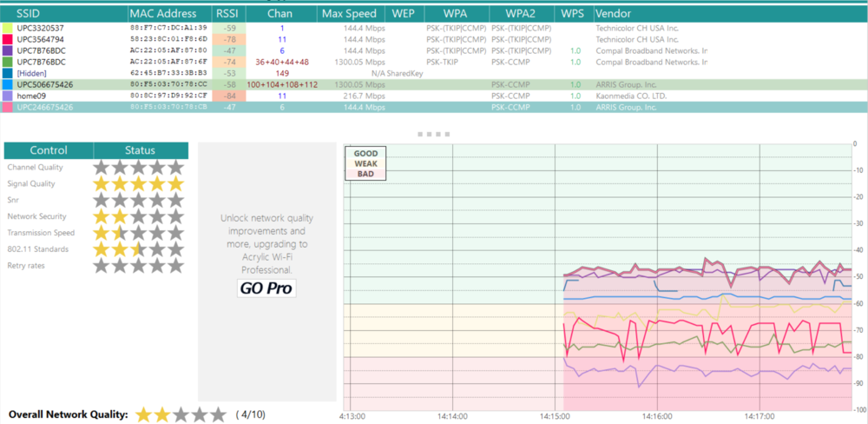Click the Network Security star rating

[139, 216]
